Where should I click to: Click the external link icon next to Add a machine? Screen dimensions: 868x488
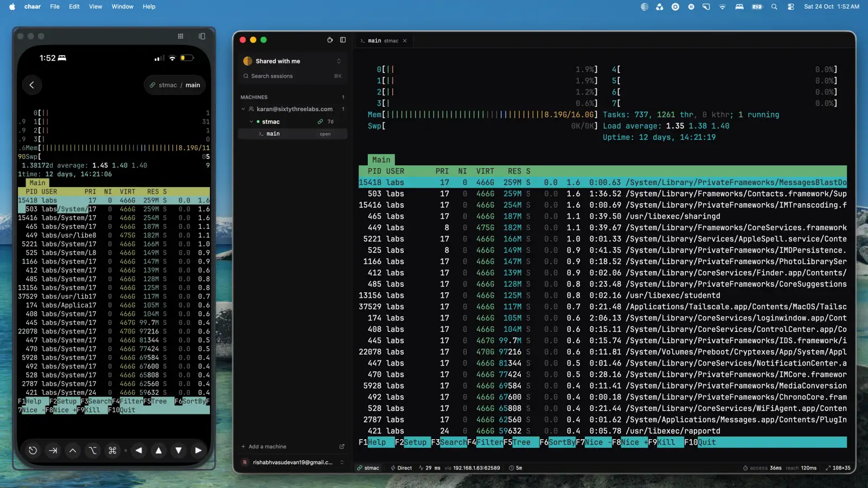click(x=342, y=447)
